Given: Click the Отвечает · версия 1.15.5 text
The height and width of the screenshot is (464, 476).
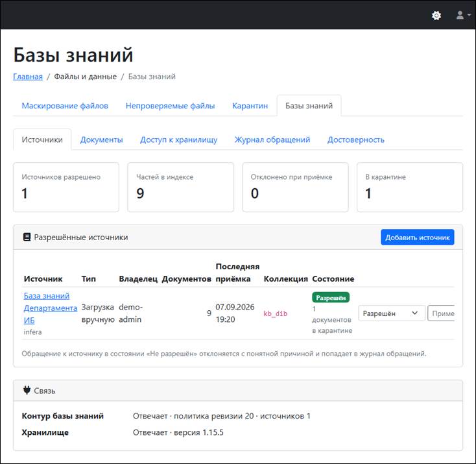Looking at the screenshot, I should [x=178, y=432].
